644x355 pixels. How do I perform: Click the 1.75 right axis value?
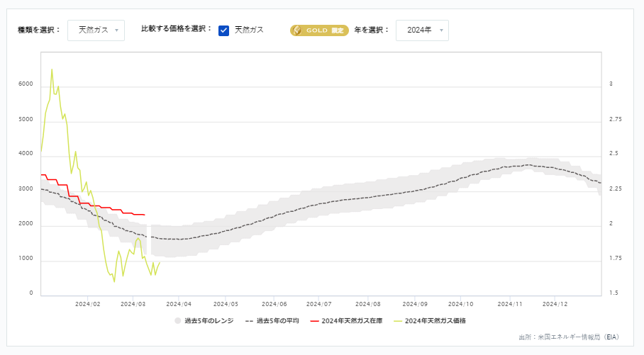pos(615,258)
